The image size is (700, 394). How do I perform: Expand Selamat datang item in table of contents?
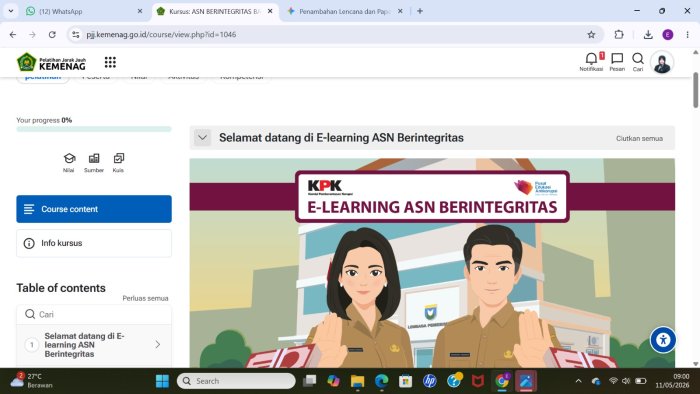(158, 344)
